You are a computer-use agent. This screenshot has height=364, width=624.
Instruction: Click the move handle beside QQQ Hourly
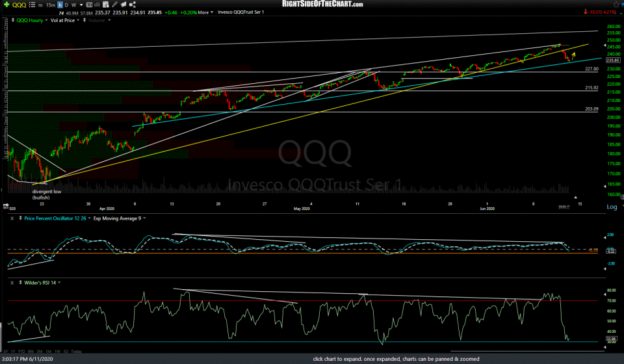(x=13, y=20)
